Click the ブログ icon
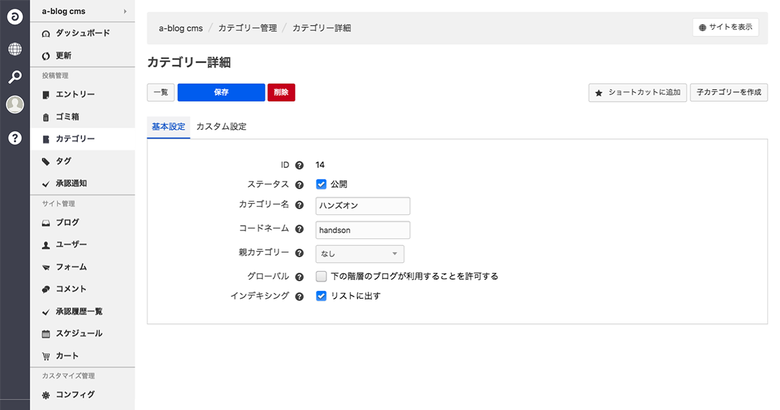Screen dimensions: 780x410 click(46, 223)
